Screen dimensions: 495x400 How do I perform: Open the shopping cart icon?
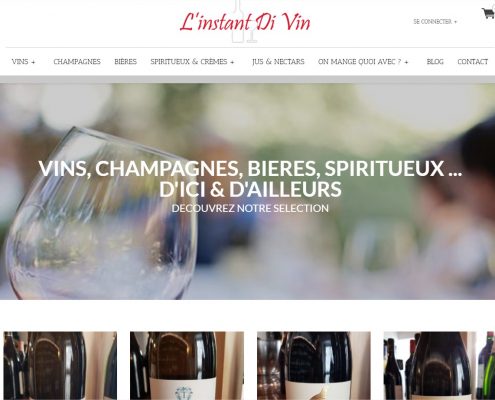(488, 13)
